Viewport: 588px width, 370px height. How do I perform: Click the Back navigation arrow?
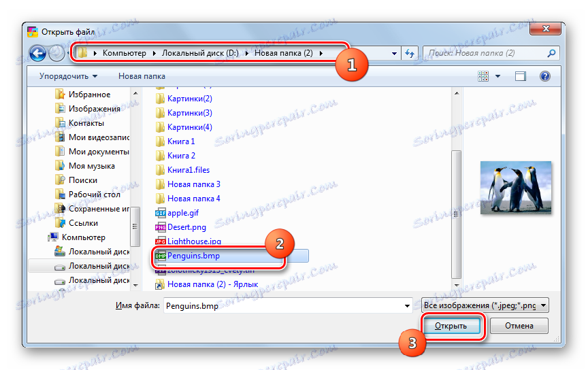(x=37, y=53)
